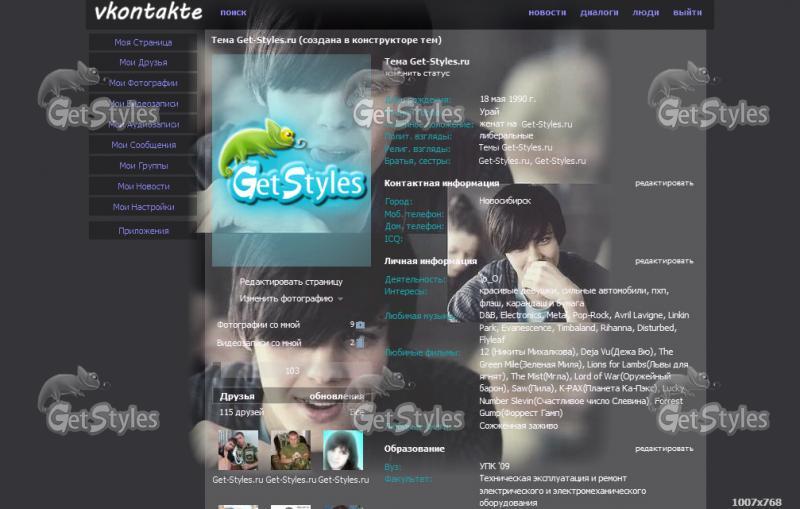
Task: Click the camera icon beside photo count
Action: coord(360,325)
